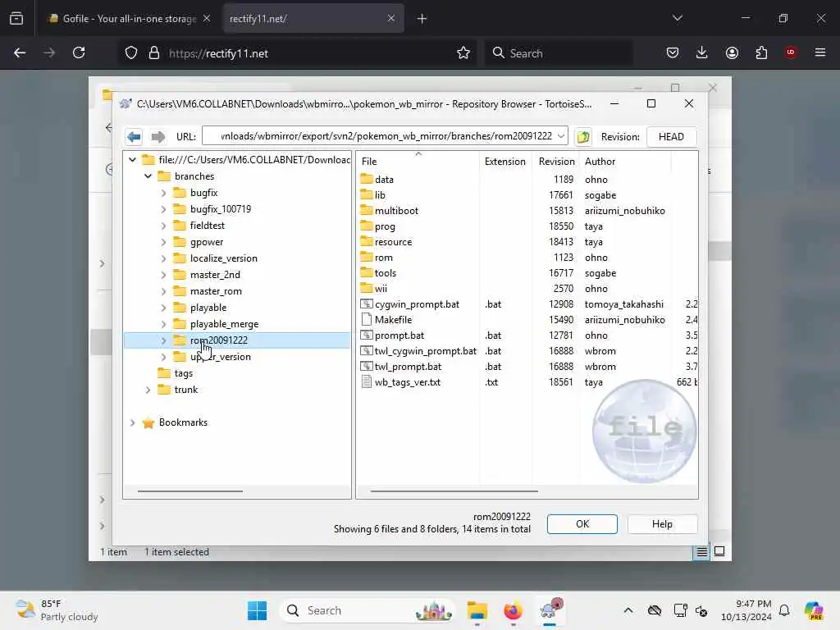Open the Windows Start menu

pyautogui.click(x=257, y=610)
